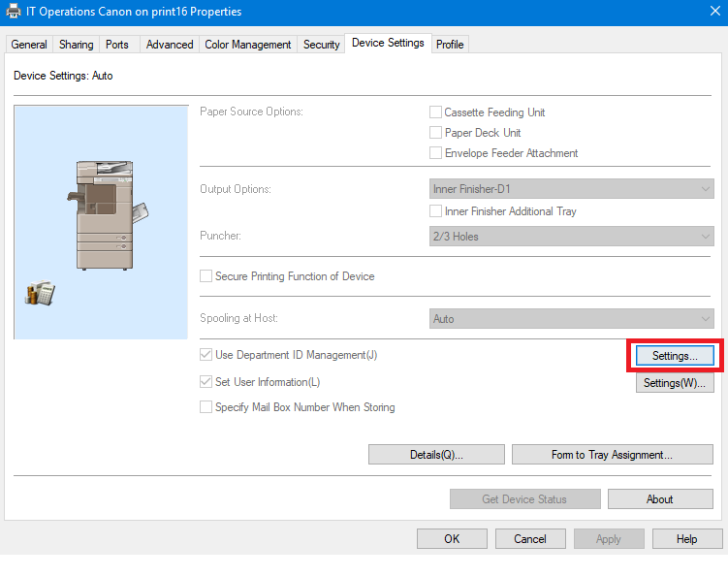Enable Secure Printing Function of Device
Viewport: 728px width, 577px height.
point(206,276)
